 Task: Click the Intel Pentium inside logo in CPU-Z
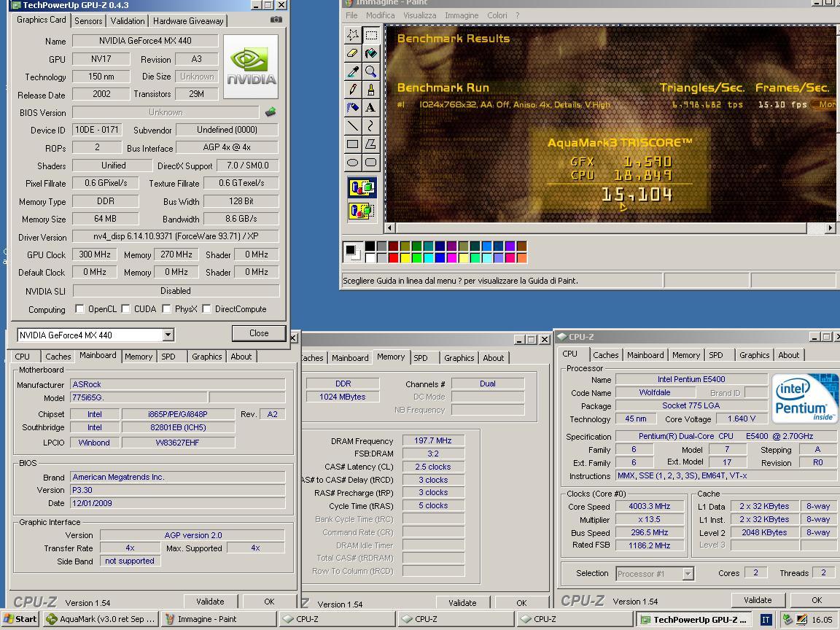coord(805,399)
